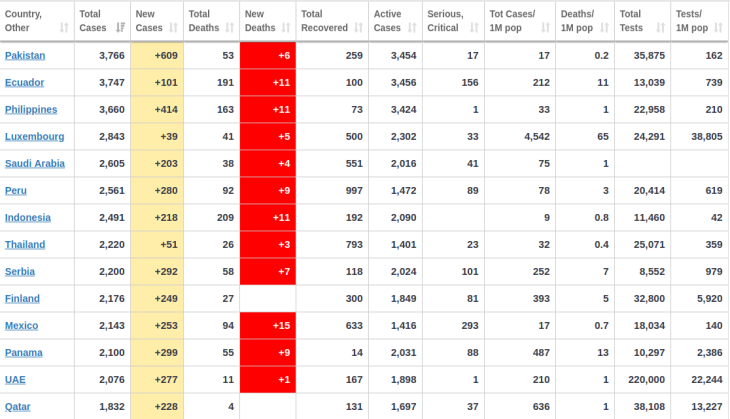
Task: Select Pakistan's +609 new cases cell
Action: point(157,55)
